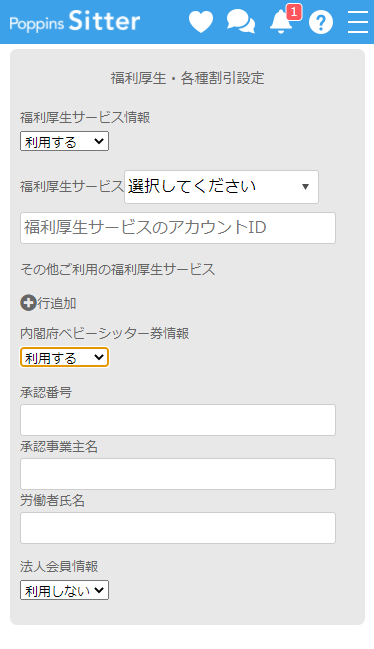Click the red notification badge
Image resolution: width=374 pixels, height=649 pixels.
294,12
